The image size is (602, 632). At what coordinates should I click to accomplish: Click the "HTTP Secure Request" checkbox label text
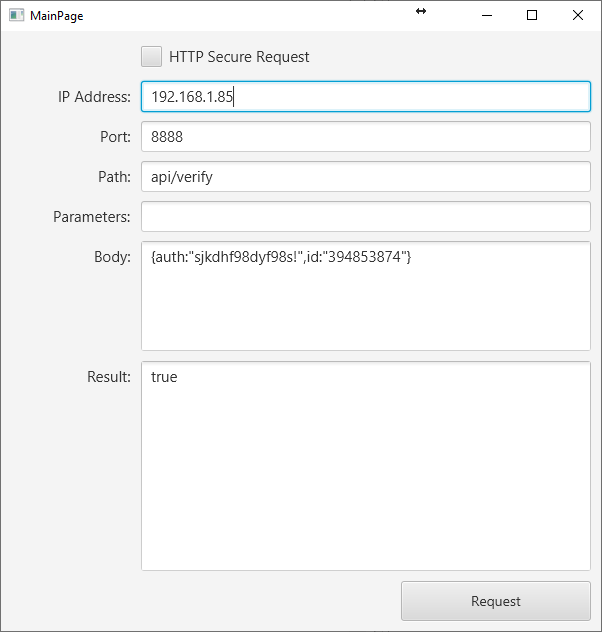pyautogui.click(x=239, y=57)
